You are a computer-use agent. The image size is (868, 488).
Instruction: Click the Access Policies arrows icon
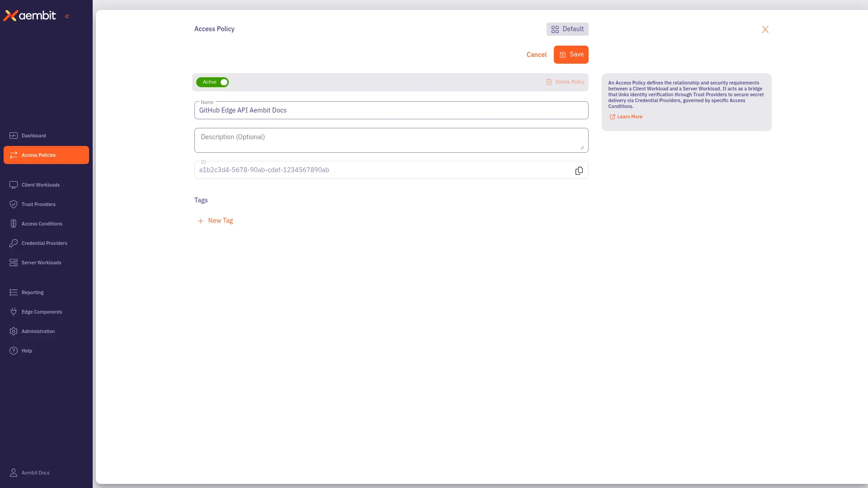coord(14,155)
